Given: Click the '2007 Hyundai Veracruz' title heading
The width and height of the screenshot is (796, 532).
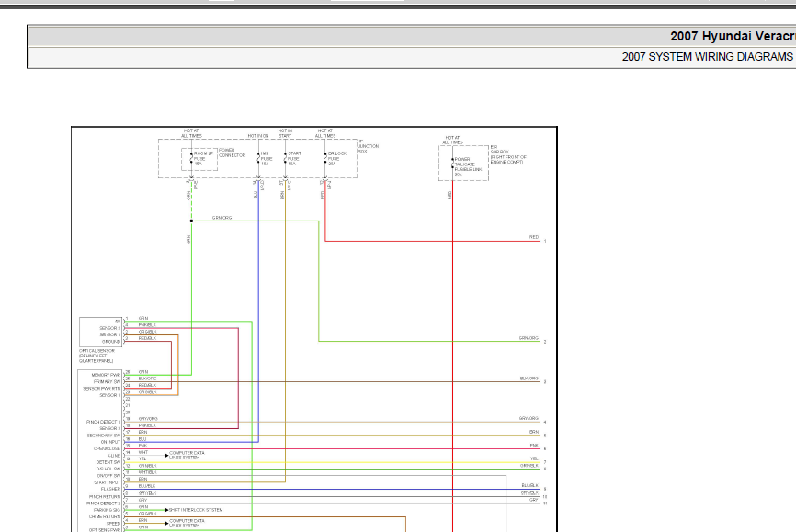Looking at the screenshot, I should click(733, 37).
